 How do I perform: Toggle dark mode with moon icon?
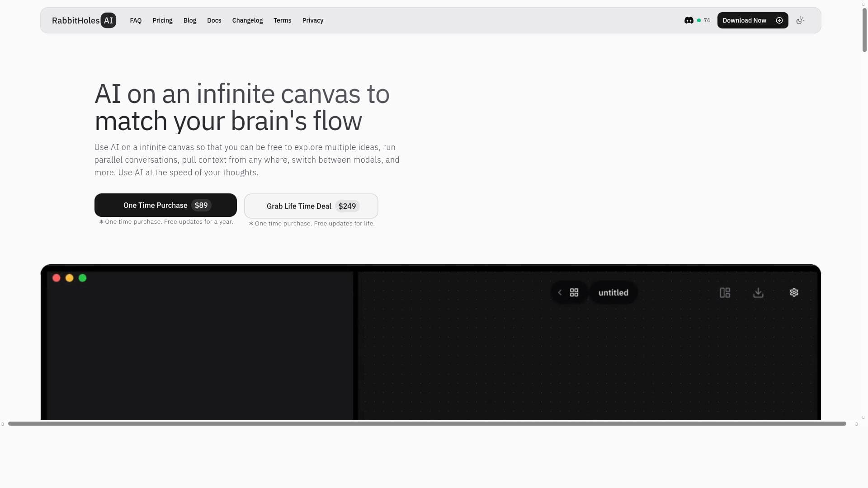click(800, 20)
